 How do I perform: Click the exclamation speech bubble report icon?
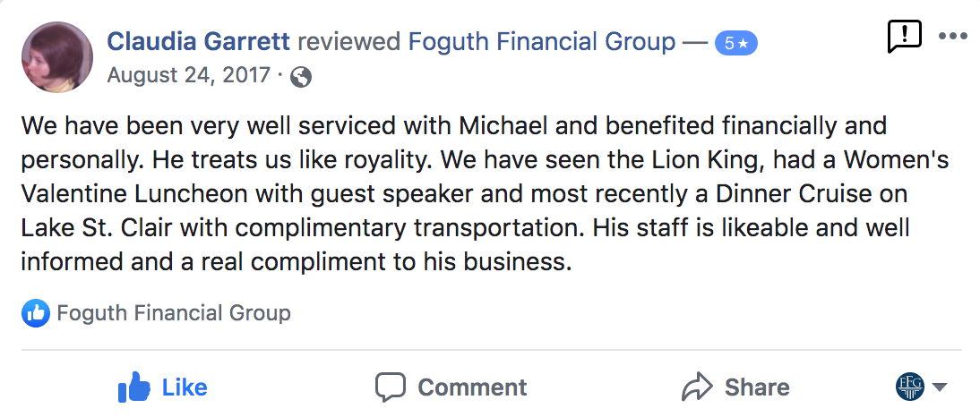coord(904,37)
